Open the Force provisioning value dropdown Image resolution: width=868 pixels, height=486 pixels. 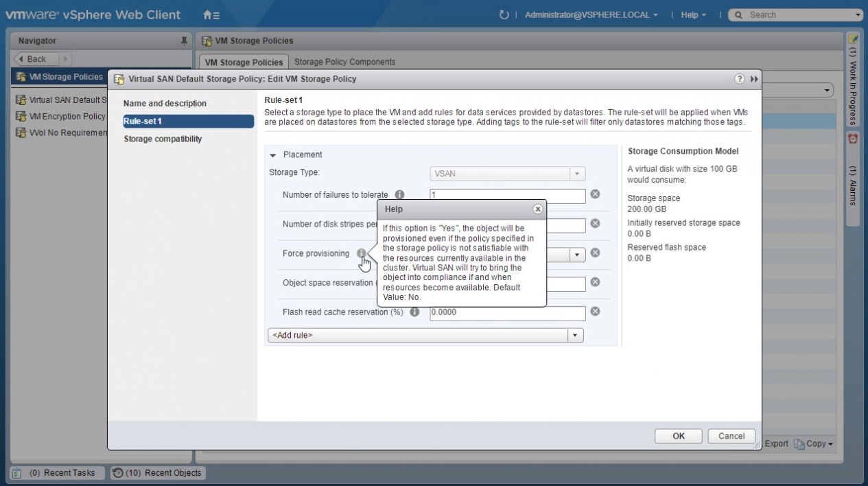pos(577,255)
